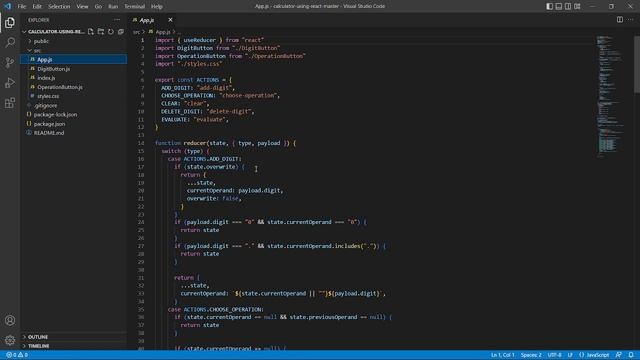Split the editor to the right
The image size is (640, 360).
[620, 20]
